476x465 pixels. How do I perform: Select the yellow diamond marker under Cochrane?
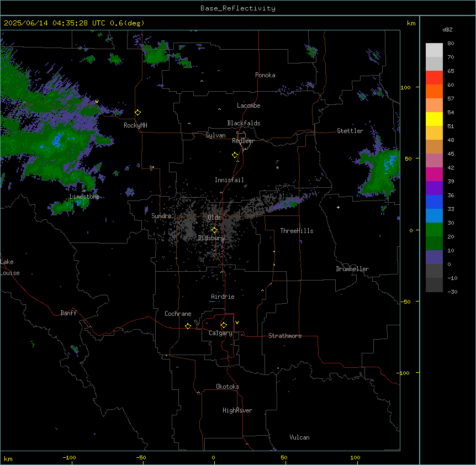point(188,326)
